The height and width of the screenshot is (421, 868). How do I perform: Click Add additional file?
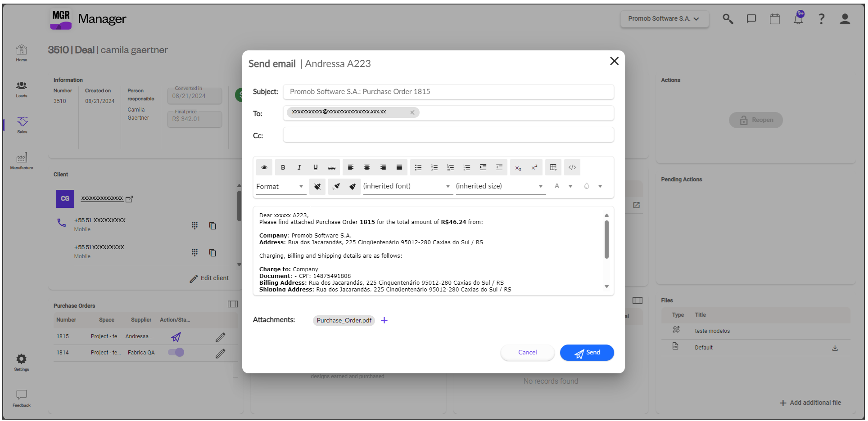(810, 403)
